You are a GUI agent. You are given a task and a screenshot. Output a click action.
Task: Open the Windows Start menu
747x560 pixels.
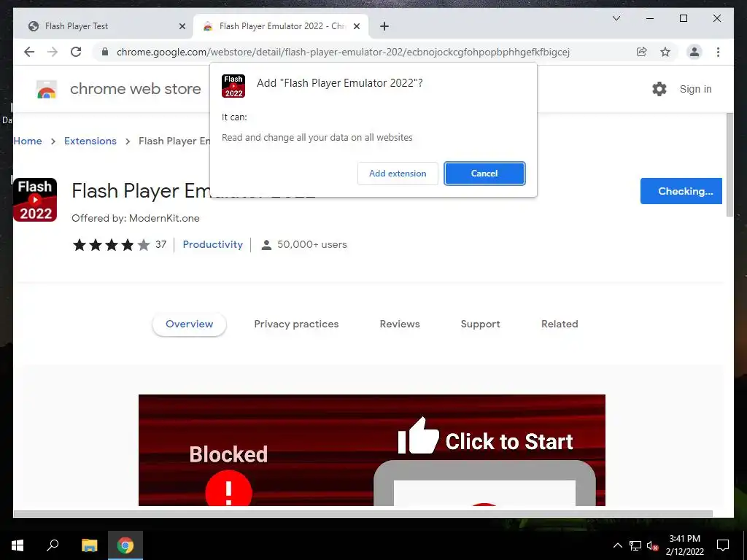(x=18, y=545)
